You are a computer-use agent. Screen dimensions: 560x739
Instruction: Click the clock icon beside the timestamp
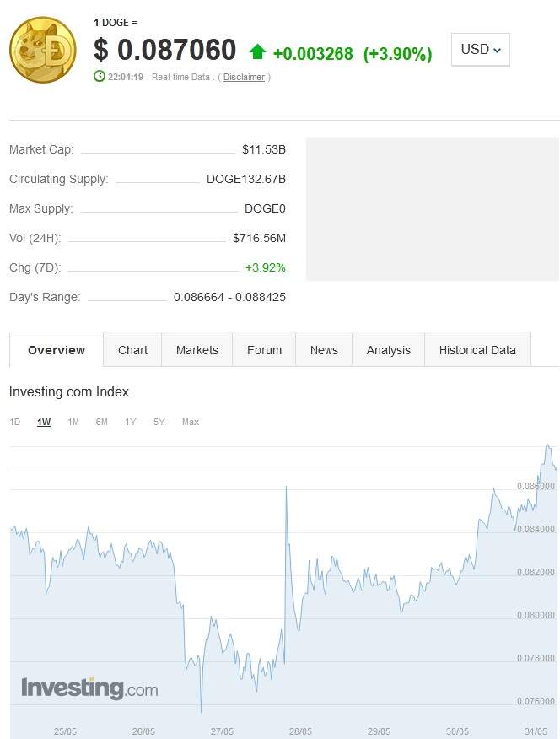tap(100, 77)
